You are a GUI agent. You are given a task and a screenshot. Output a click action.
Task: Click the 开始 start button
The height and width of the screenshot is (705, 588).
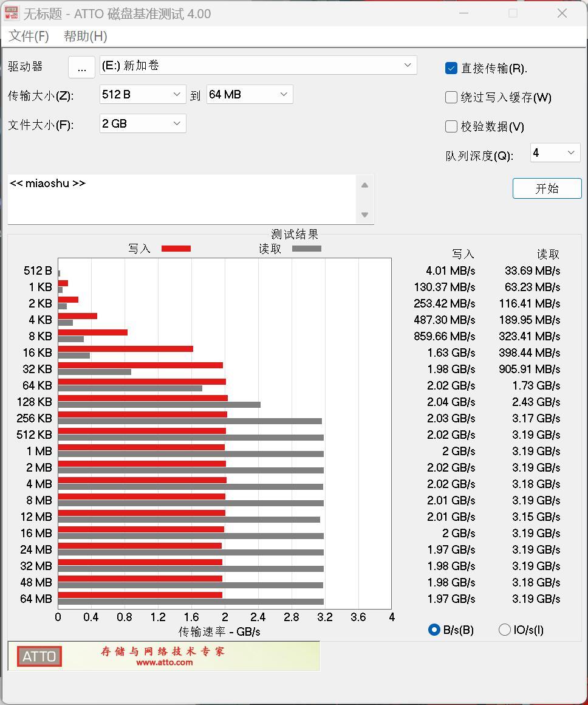coord(547,188)
